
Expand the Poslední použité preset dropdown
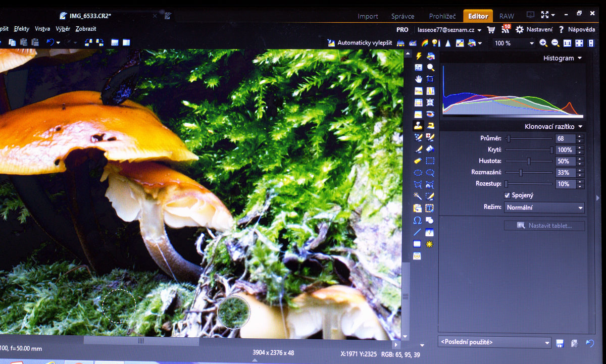click(x=494, y=342)
